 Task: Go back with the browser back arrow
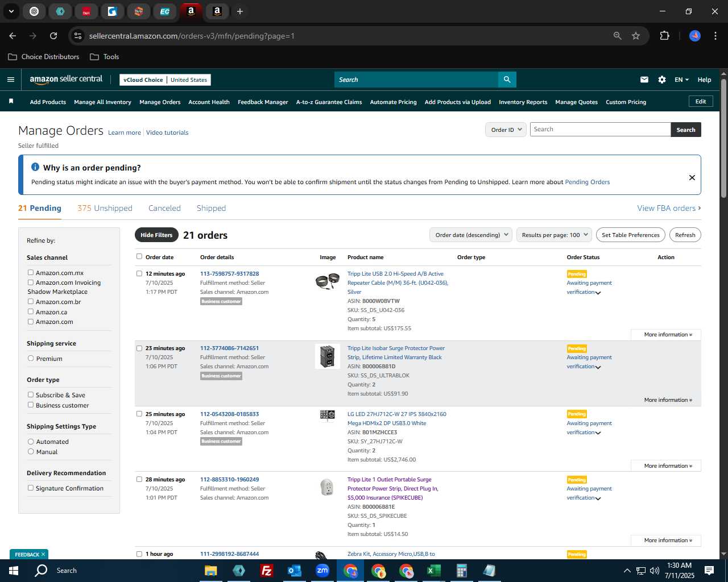coord(13,36)
